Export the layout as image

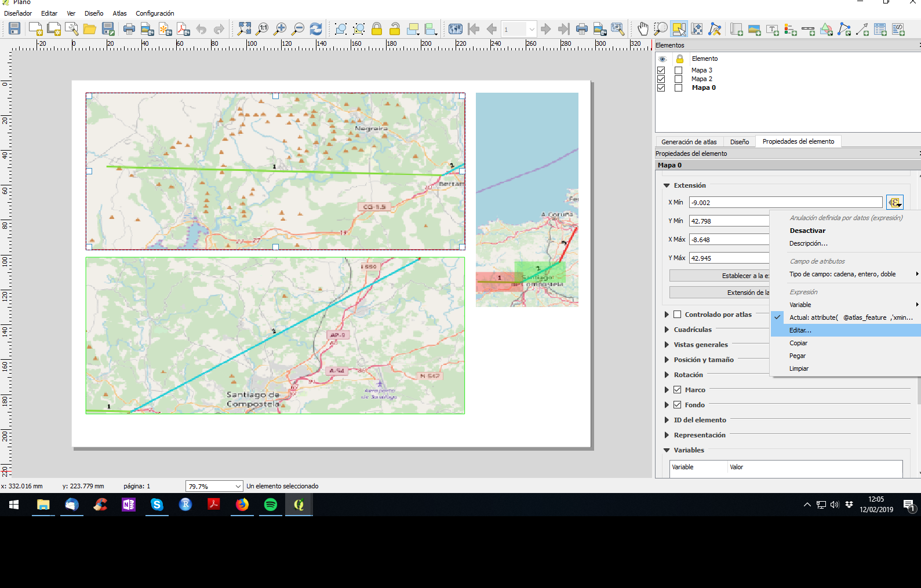tap(147, 29)
